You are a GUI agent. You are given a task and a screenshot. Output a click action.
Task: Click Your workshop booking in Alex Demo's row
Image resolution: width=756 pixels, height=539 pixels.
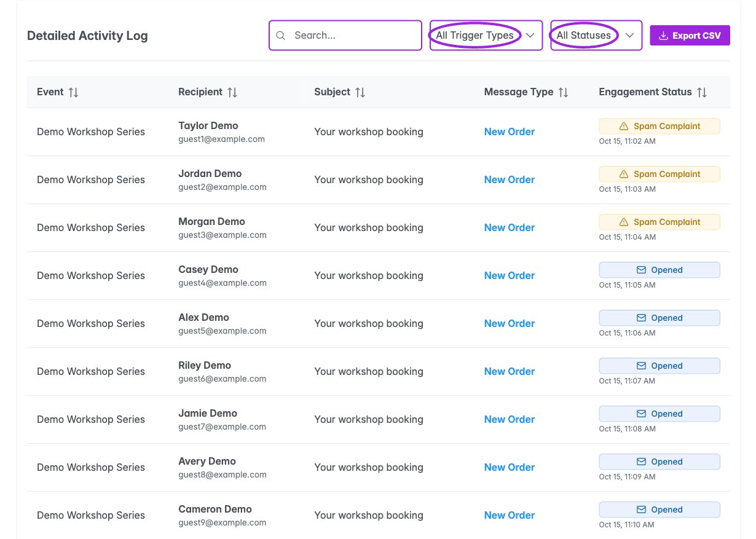(x=369, y=323)
